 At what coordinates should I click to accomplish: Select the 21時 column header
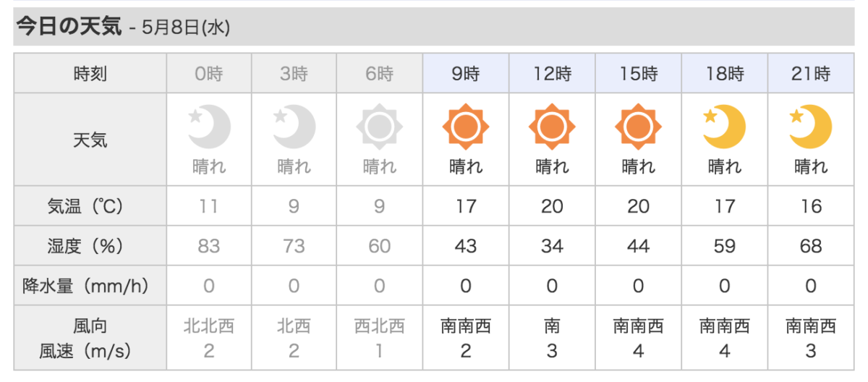[811, 73]
